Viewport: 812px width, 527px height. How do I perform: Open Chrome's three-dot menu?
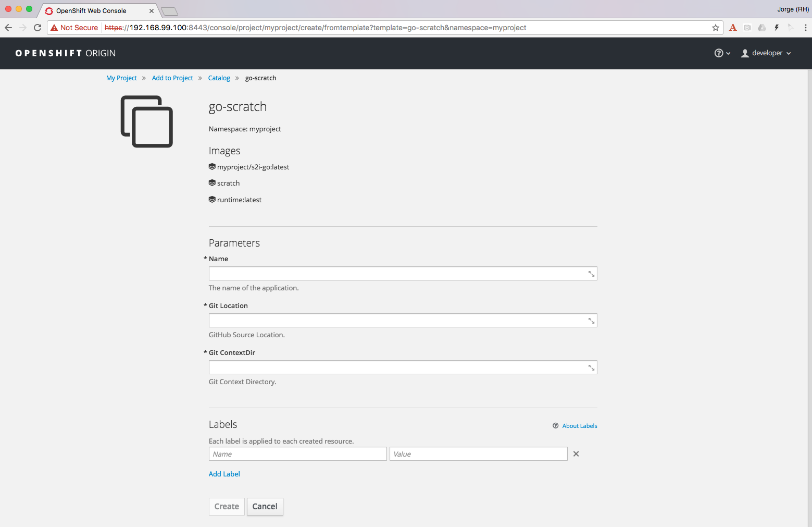click(805, 28)
